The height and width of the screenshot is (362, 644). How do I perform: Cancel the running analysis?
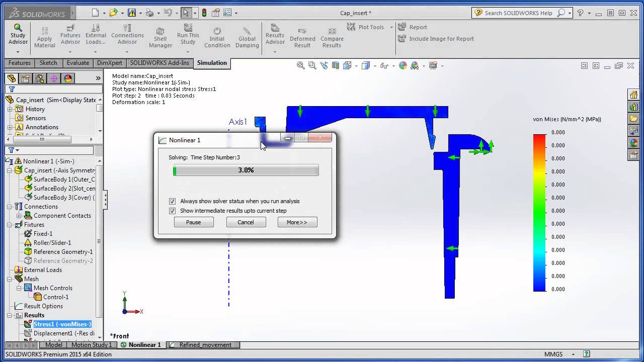click(x=246, y=222)
